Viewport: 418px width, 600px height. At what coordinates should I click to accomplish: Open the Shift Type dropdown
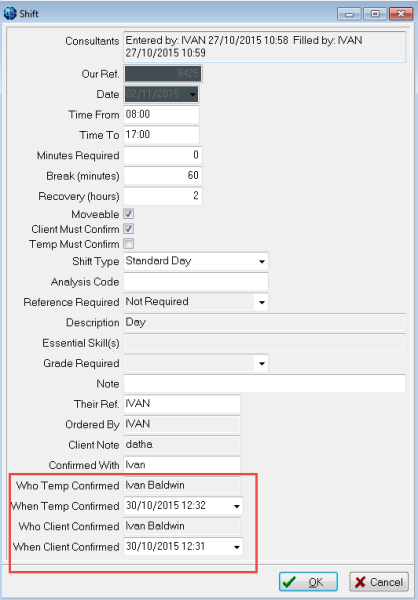click(262, 262)
